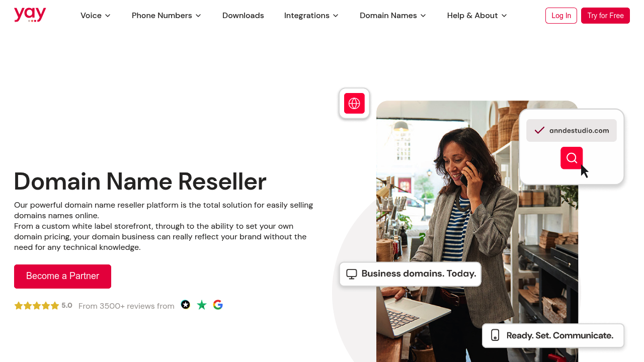
Task: Click the Google reviews logo icon
Action: [218, 305]
